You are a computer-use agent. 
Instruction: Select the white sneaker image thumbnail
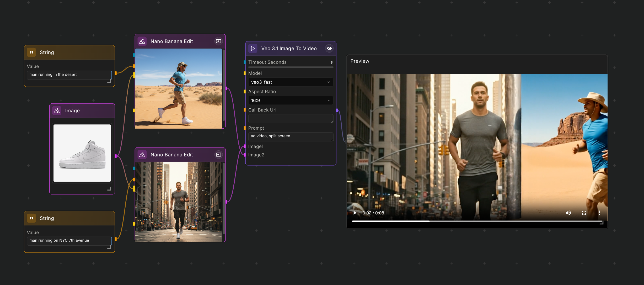82,153
